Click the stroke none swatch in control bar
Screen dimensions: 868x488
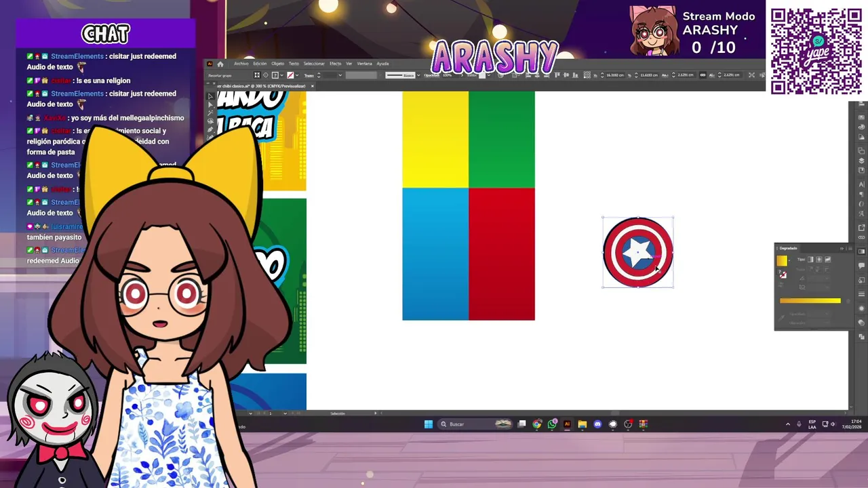(290, 75)
